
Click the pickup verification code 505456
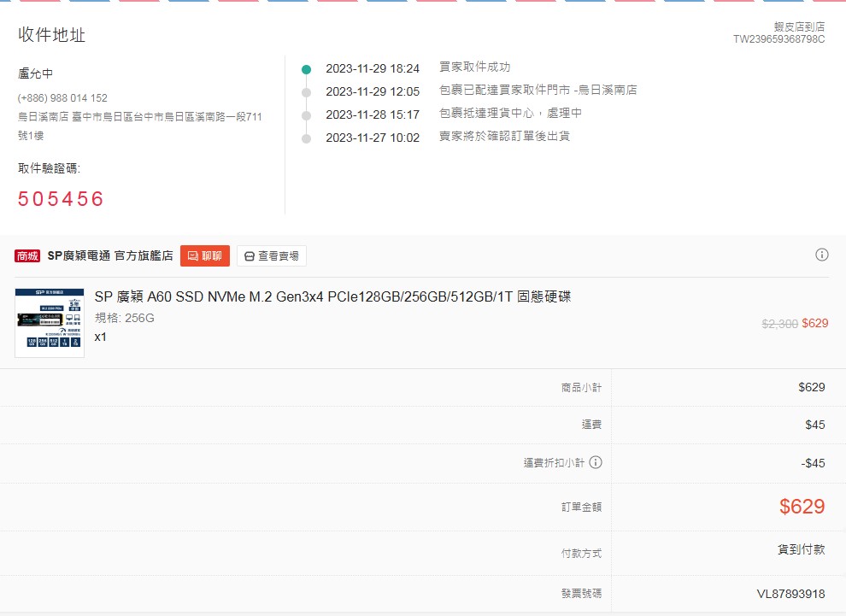click(x=61, y=199)
